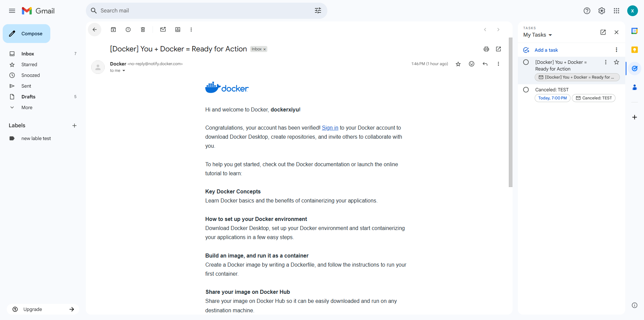Click the Move to icon

point(178,30)
